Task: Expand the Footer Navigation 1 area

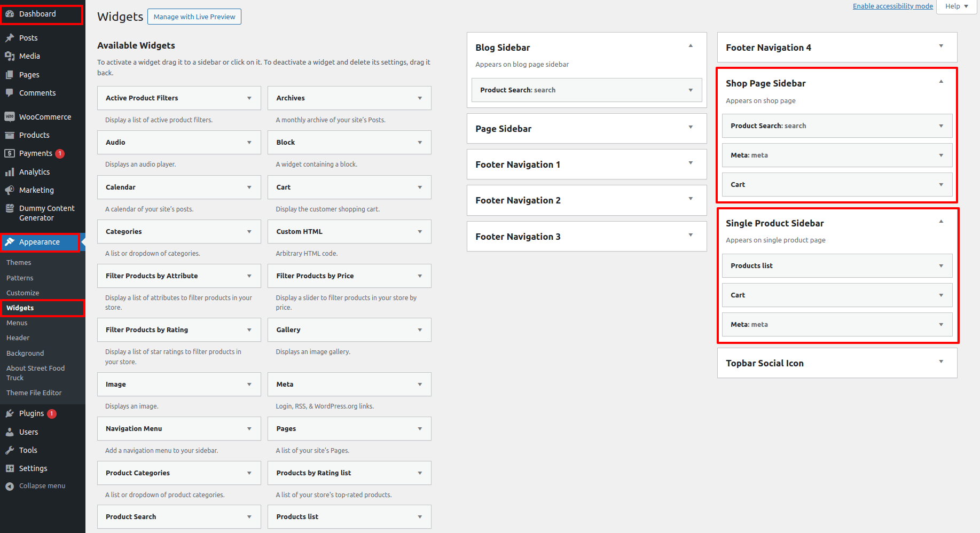Action: [690, 163]
